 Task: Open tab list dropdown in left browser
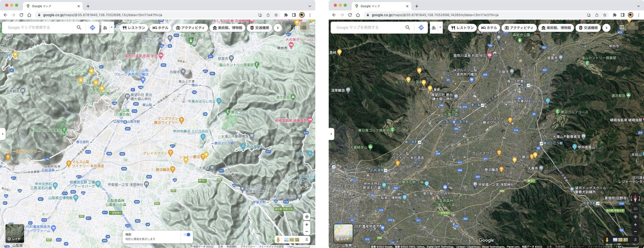click(x=310, y=6)
